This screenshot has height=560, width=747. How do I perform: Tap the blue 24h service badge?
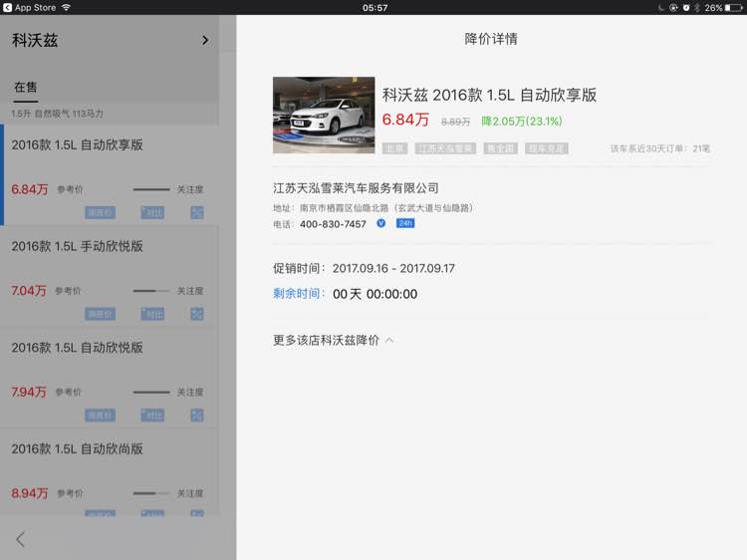click(405, 223)
